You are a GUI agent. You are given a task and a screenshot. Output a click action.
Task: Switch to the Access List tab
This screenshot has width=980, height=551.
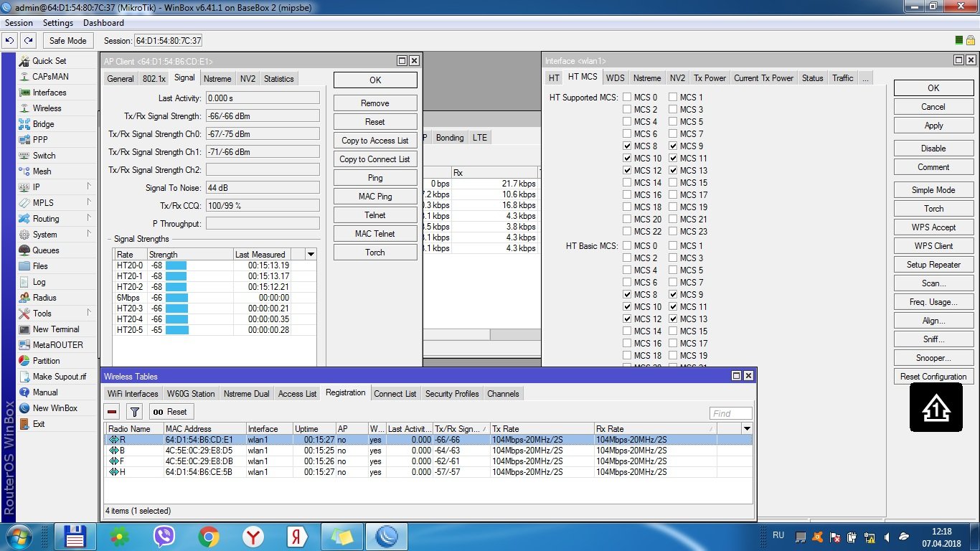297,394
